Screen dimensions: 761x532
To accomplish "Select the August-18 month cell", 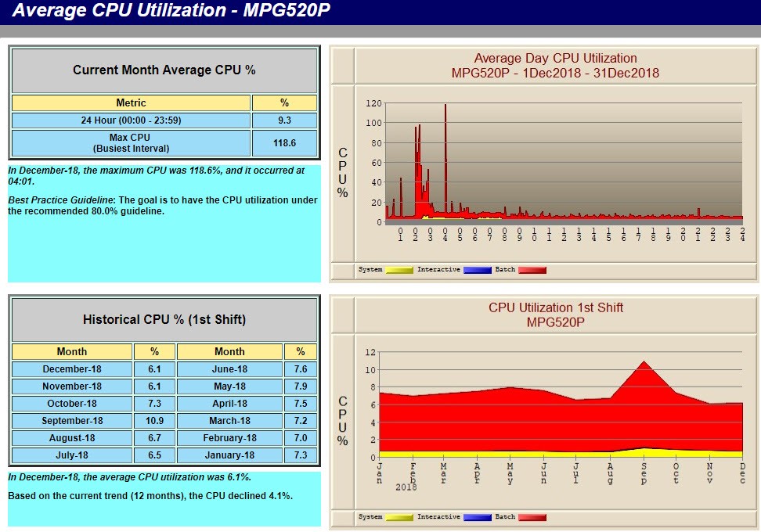I will [72, 438].
